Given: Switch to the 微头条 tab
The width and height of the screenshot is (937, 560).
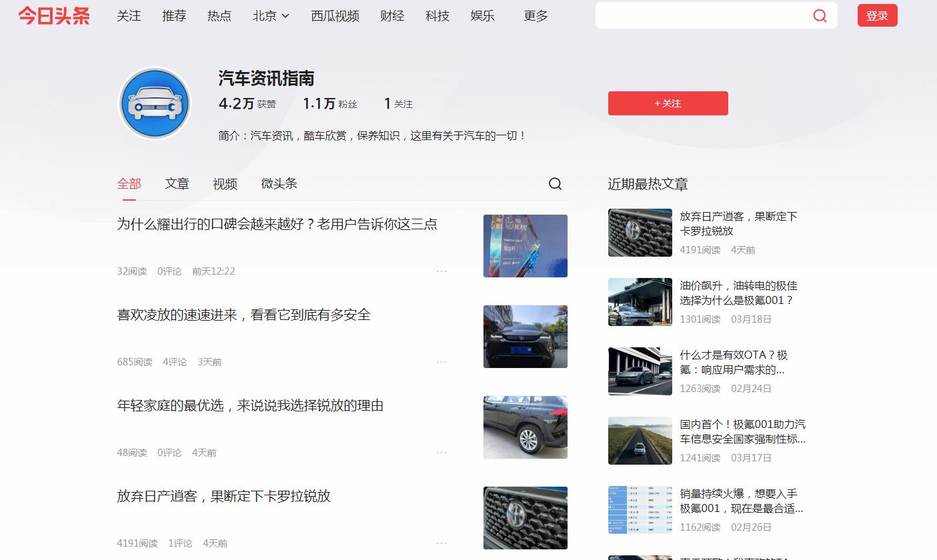Looking at the screenshot, I should tap(279, 184).
